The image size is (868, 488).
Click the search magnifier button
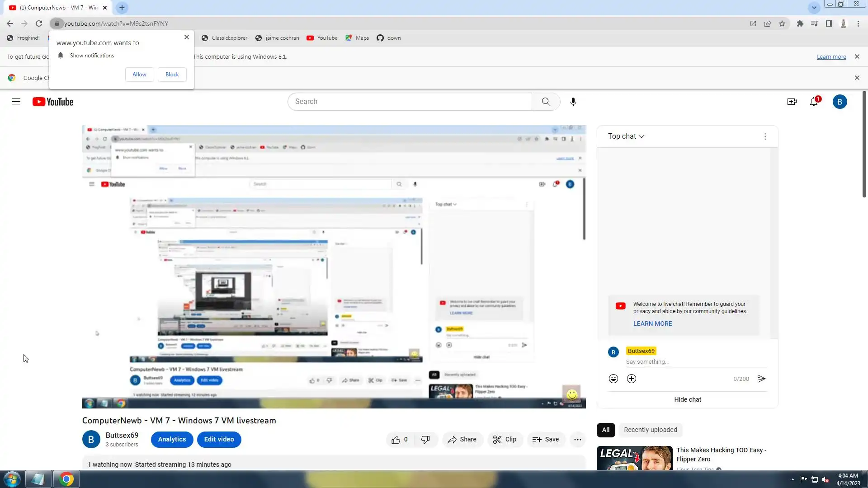[x=546, y=102]
